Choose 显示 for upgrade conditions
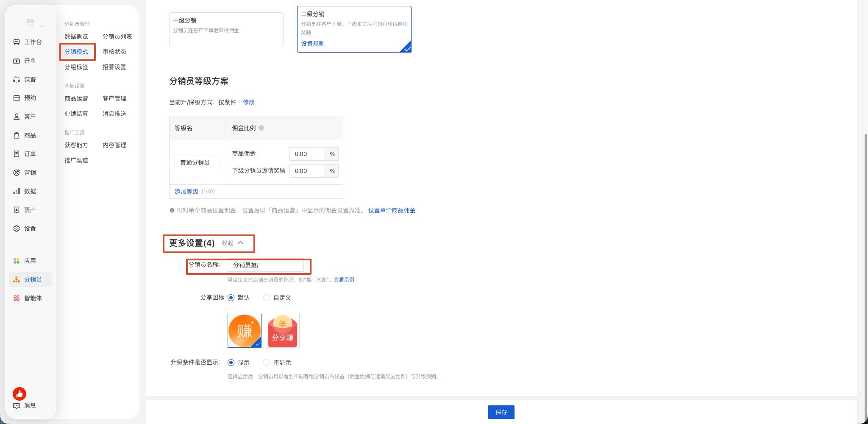Screen dimensions: 868x424 231,363
